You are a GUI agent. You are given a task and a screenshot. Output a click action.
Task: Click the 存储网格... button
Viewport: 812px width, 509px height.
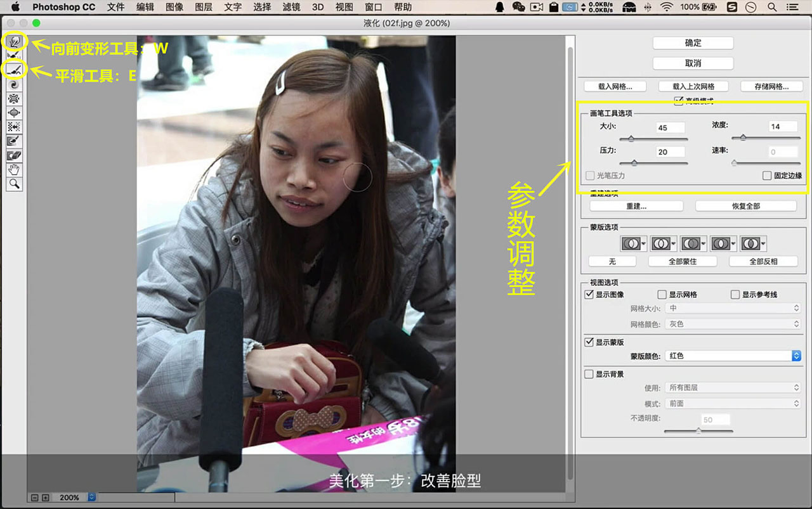click(771, 86)
